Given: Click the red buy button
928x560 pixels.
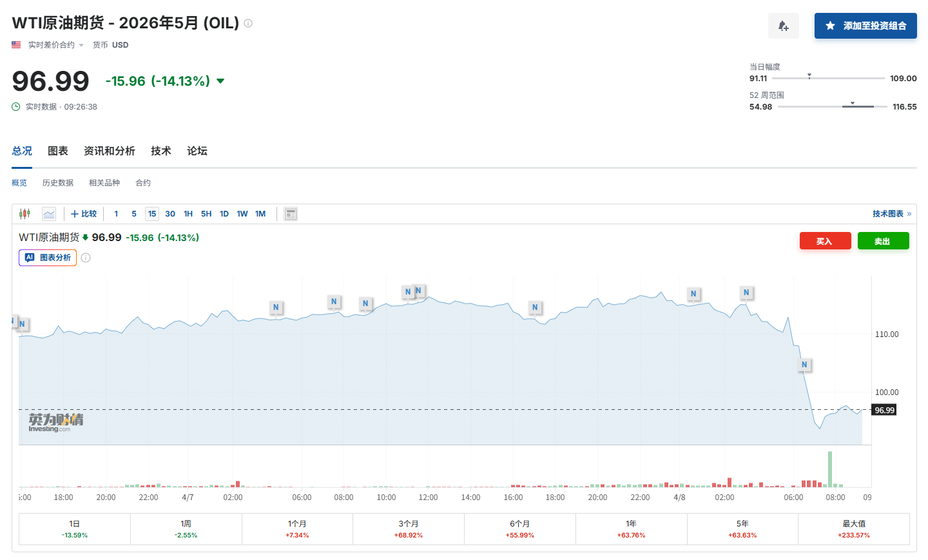Looking at the screenshot, I should tap(825, 241).
